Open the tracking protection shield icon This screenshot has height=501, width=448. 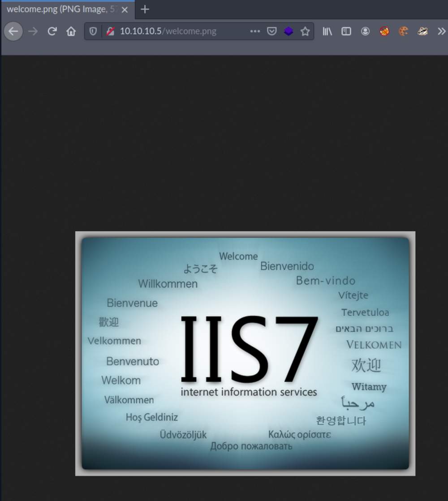pyautogui.click(x=93, y=31)
